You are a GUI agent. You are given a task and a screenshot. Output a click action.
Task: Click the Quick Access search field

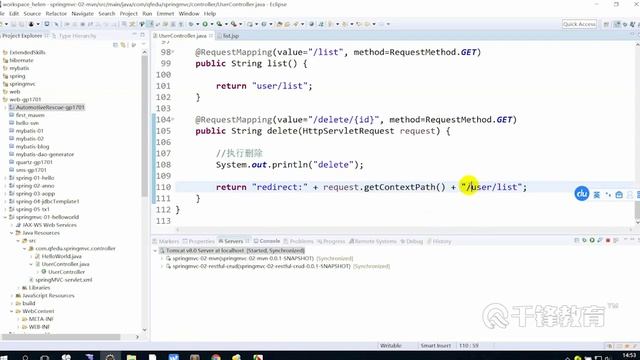tap(579, 24)
